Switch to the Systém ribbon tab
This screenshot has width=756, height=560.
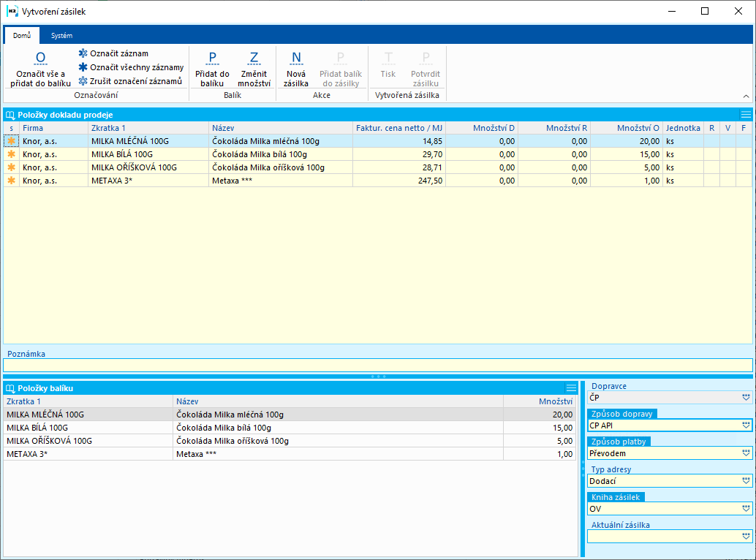[61, 36]
